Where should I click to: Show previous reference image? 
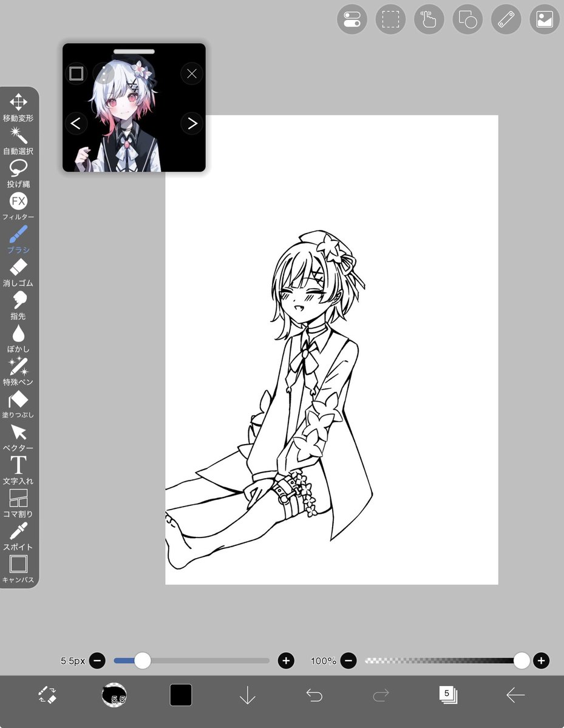point(76,124)
